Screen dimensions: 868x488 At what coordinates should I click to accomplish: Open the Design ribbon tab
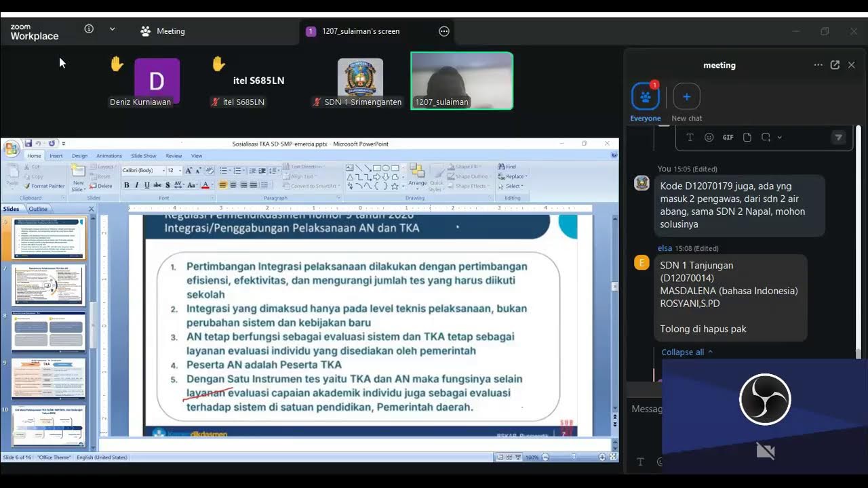coord(79,156)
